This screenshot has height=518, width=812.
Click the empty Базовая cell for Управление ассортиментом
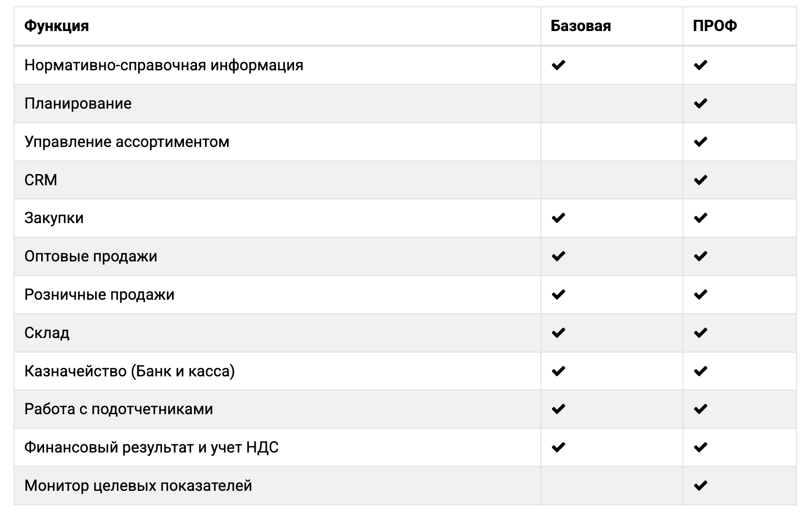[611, 142]
